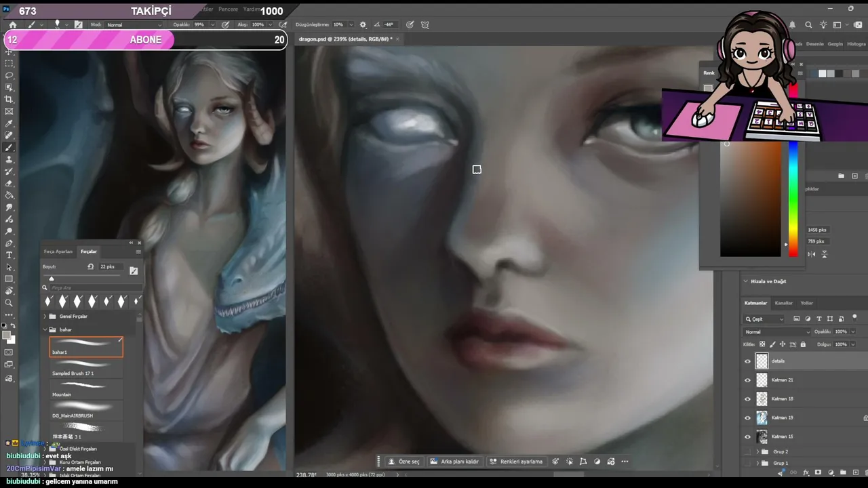Switch to the Fırça Ayarları tab
Viewport: 868px width, 488px height.
(58, 251)
